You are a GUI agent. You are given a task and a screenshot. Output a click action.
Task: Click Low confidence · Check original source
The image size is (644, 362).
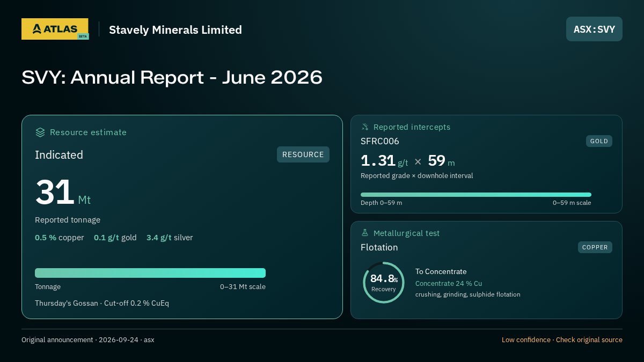pyautogui.click(x=562, y=340)
